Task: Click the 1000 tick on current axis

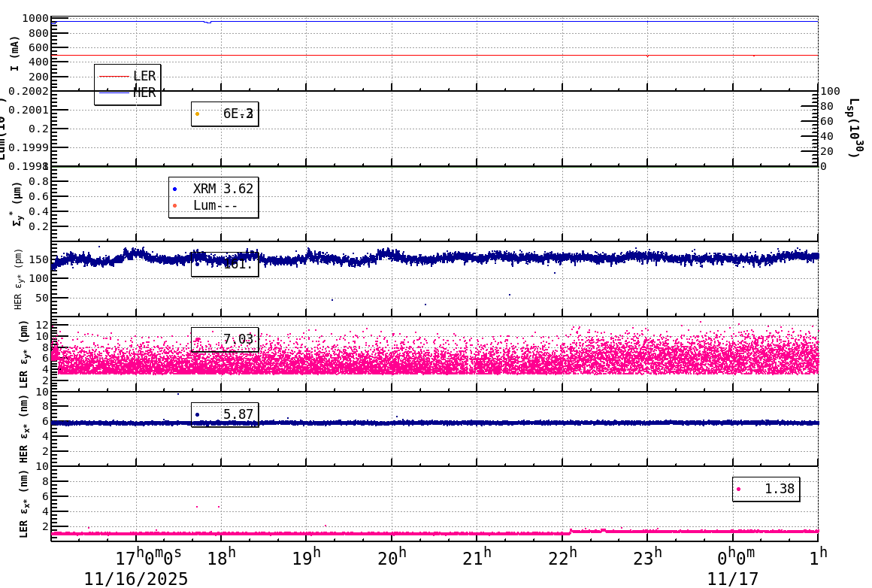Action: (35, 18)
